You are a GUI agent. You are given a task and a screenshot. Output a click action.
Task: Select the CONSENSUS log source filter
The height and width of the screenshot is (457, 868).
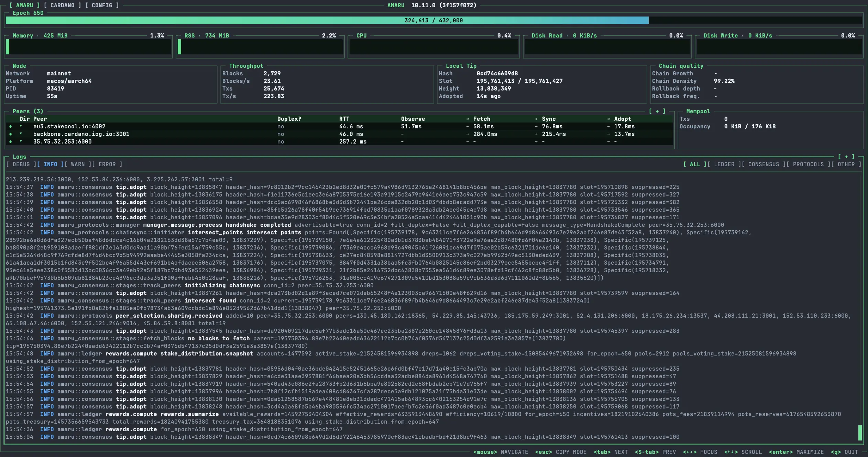[x=763, y=164]
